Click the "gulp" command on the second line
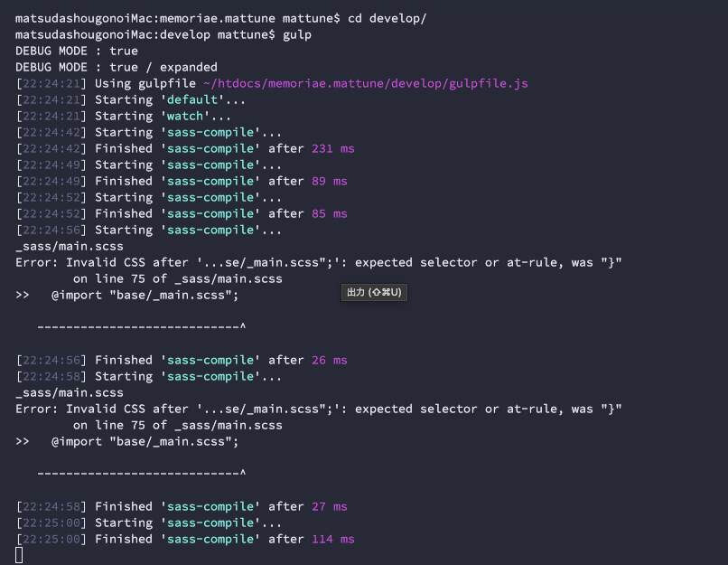The width and height of the screenshot is (728, 565). click(x=297, y=34)
